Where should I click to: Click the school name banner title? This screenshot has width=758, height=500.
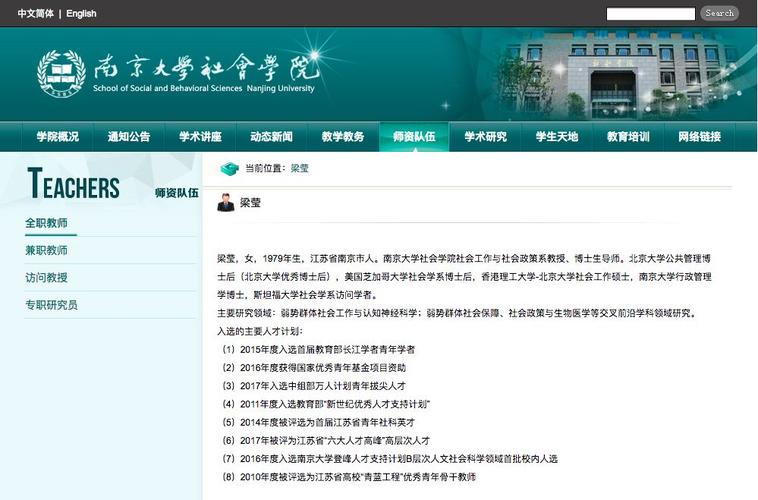206,73
